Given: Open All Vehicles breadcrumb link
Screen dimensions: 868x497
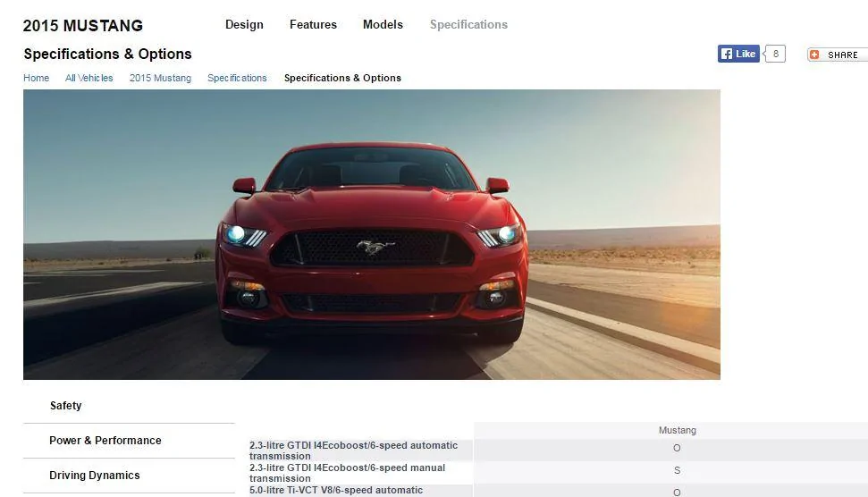Looking at the screenshot, I should coord(89,78).
